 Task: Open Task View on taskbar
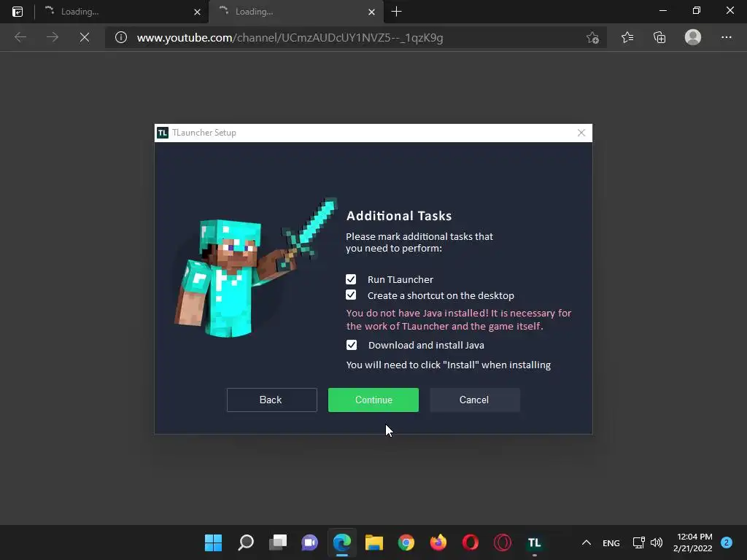click(278, 542)
